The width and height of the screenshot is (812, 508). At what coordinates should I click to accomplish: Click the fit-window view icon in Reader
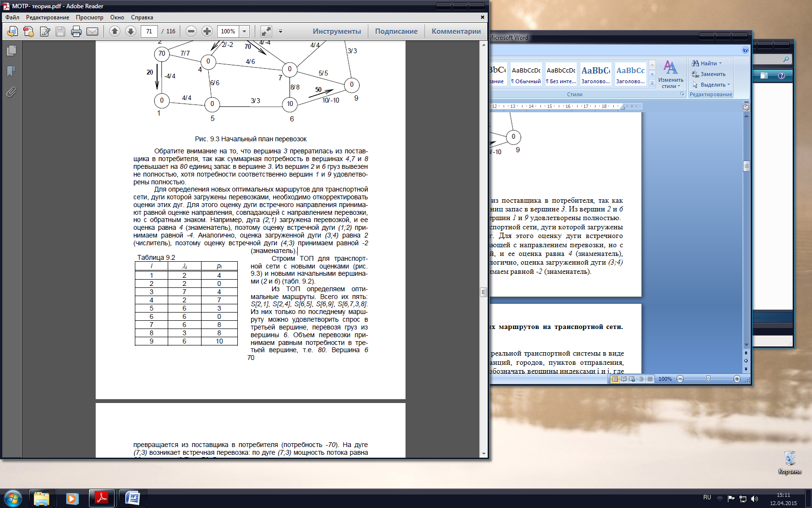tap(266, 31)
